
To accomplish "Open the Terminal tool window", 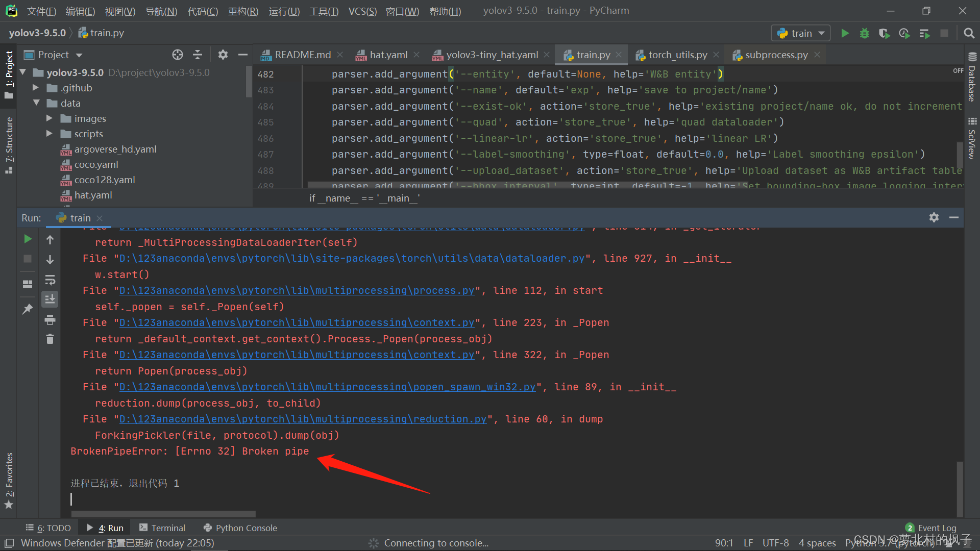I will 162,528.
